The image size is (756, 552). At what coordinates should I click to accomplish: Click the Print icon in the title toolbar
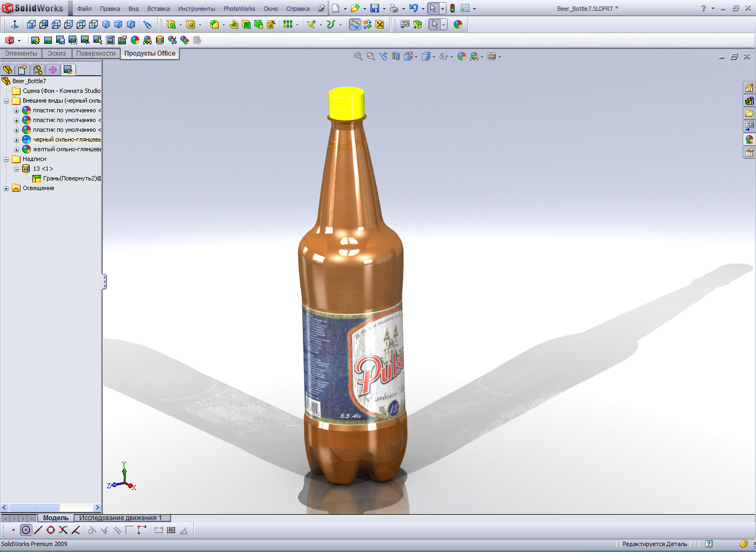point(394,8)
